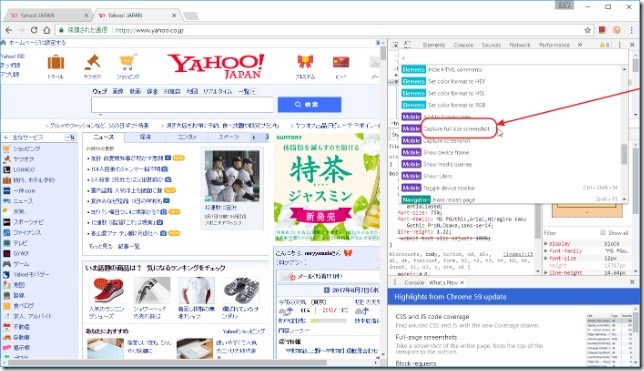Go to the browser home page icon
The image size is (644, 371).
point(47,30)
